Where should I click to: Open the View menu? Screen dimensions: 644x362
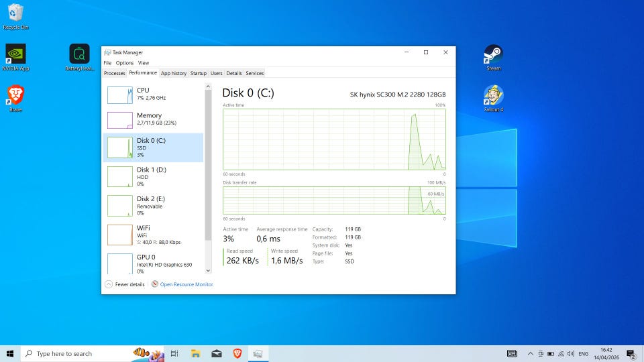point(144,63)
